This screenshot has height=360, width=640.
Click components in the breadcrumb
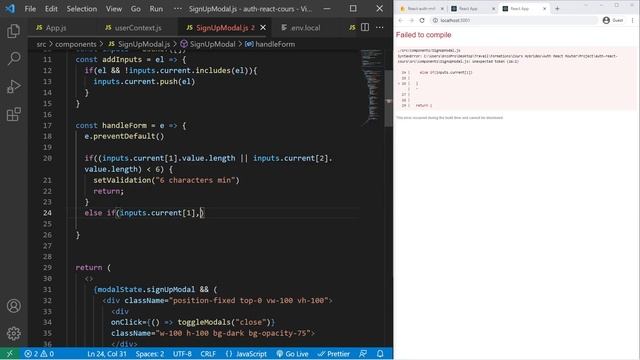pos(76,44)
